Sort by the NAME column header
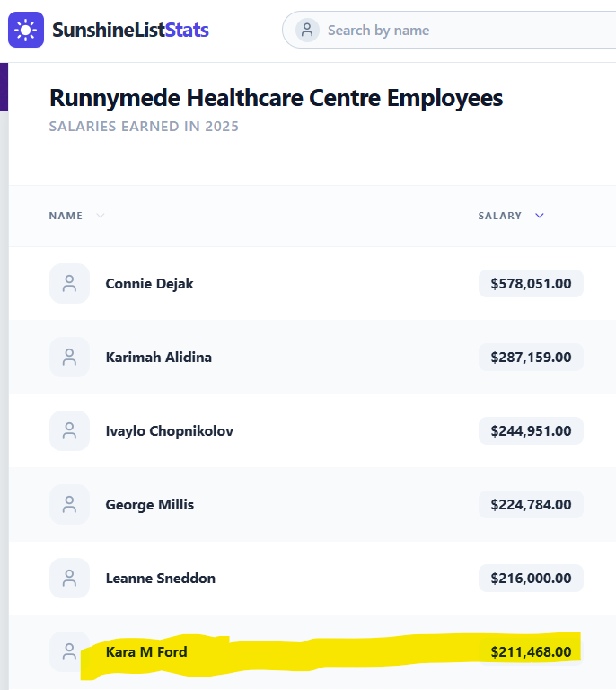This screenshot has height=690, width=616. (66, 216)
